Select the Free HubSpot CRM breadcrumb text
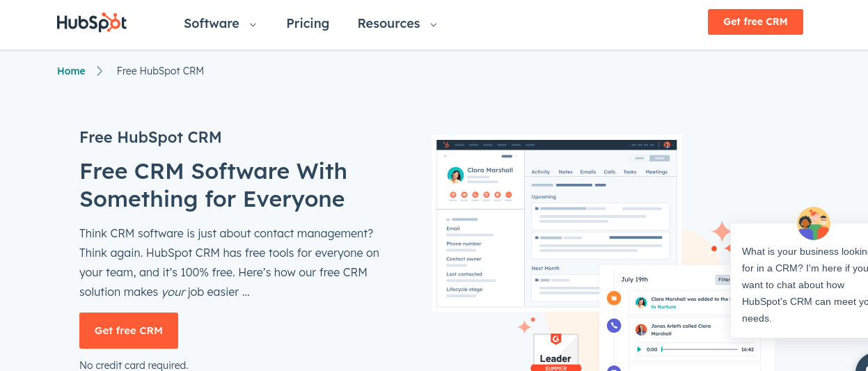This screenshot has width=868, height=371. coord(160,71)
